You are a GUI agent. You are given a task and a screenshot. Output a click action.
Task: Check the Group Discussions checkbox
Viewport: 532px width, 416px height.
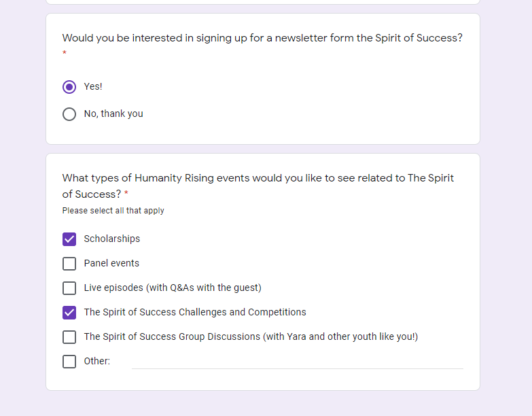69,337
